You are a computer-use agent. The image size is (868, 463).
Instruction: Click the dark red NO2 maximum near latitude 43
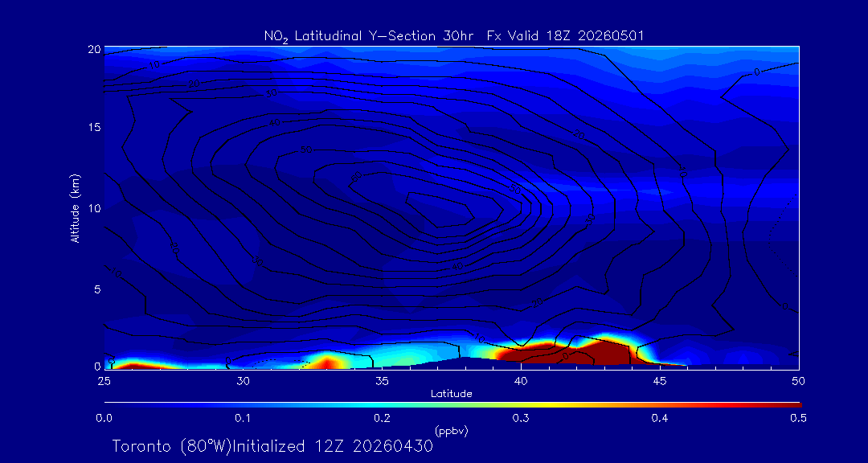coord(606,352)
